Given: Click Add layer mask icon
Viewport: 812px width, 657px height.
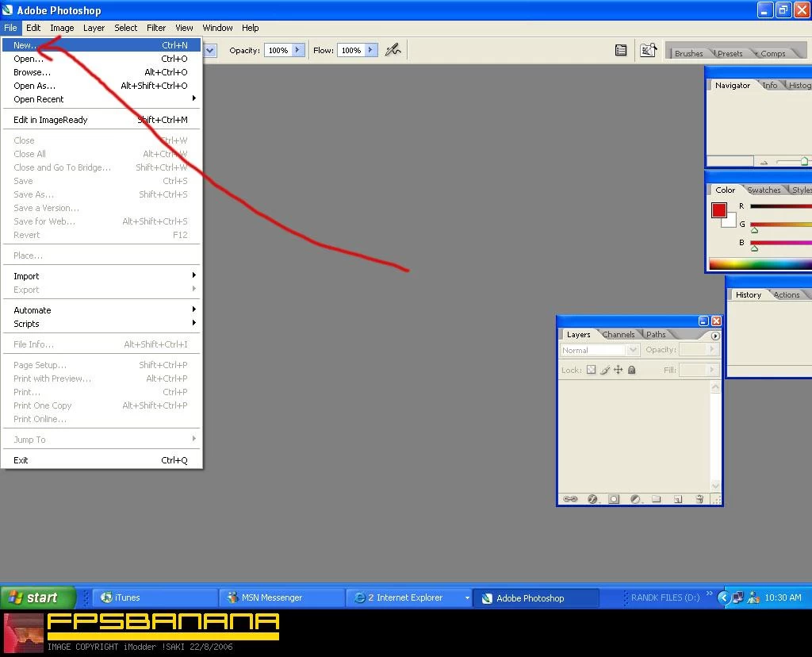Looking at the screenshot, I should pos(614,499).
